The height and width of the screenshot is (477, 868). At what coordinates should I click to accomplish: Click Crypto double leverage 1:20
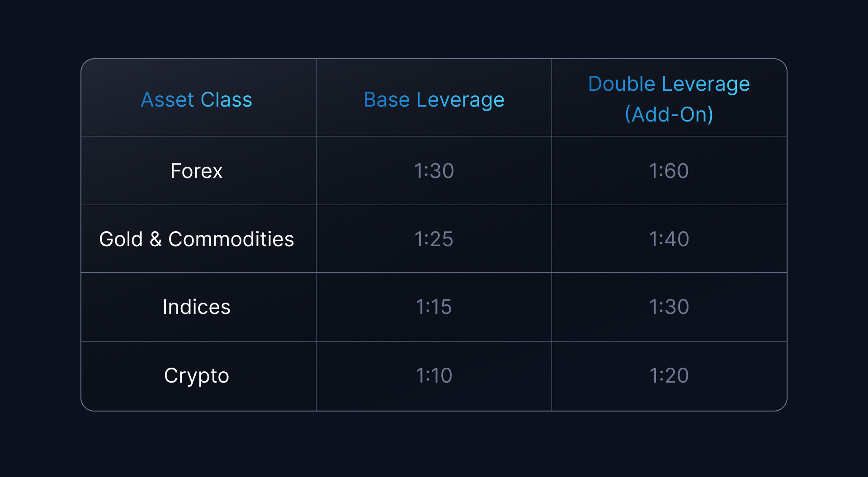(x=669, y=375)
